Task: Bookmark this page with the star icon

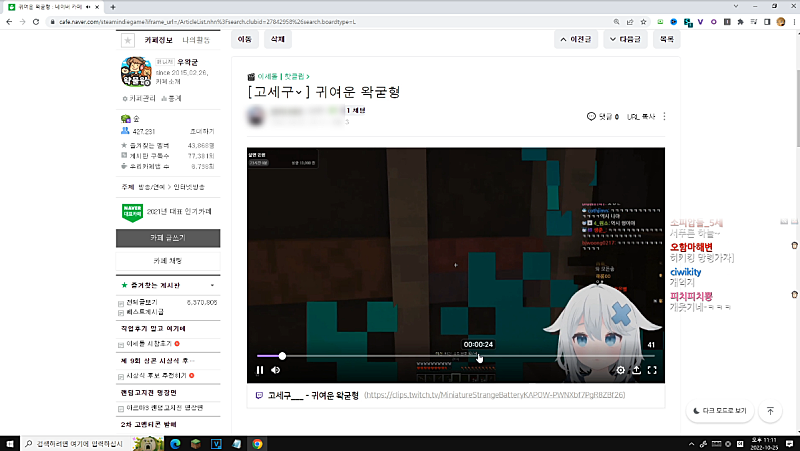Action: [643, 22]
